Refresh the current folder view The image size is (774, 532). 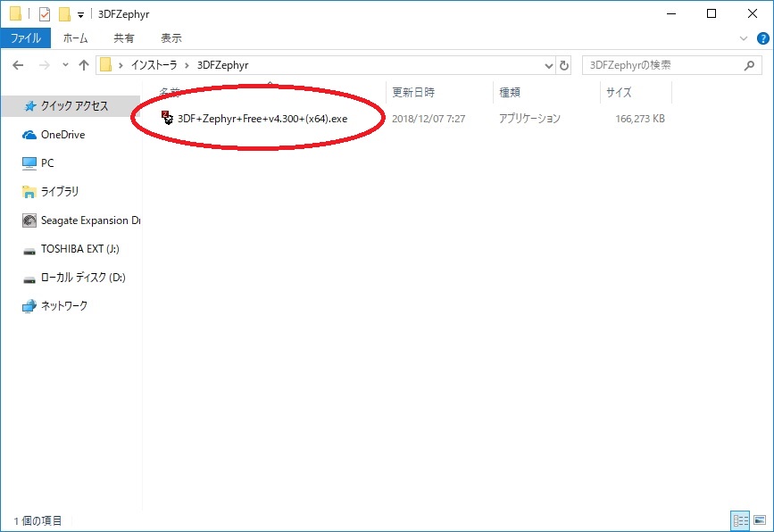click(x=563, y=66)
